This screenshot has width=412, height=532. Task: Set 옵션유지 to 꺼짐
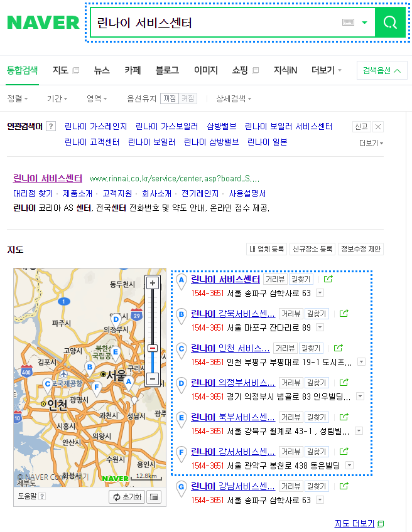coord(170,98)
